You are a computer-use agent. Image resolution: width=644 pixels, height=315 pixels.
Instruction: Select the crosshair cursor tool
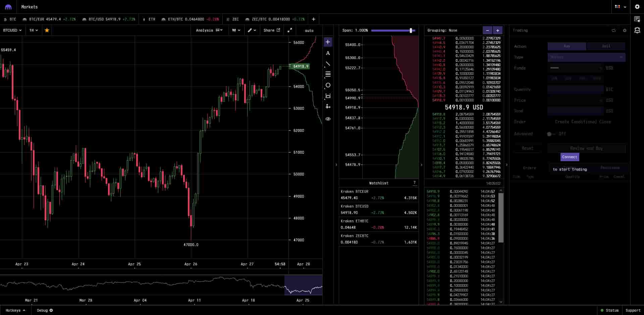(328, 42)
